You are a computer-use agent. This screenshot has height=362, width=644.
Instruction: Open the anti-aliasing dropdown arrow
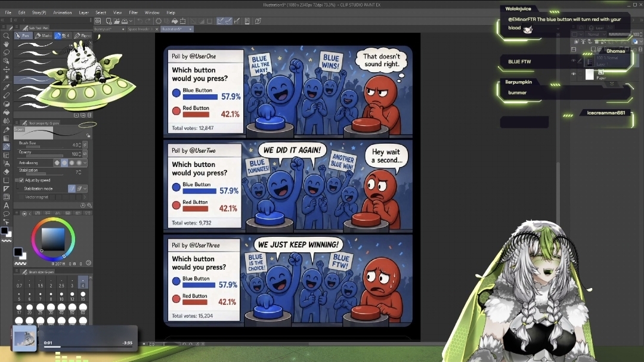click(x=85, y=163)
